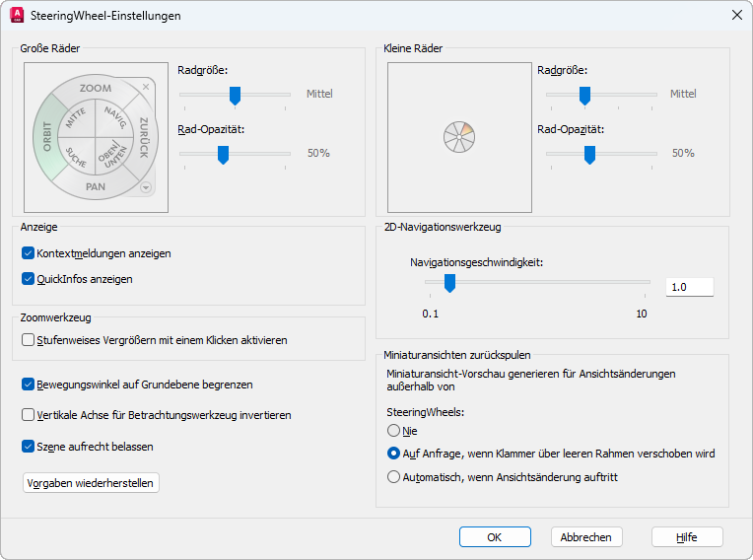The image size is (753, 560).
Task: Uncheck QuickInfos anzeigen
Action: pos(29,279)
